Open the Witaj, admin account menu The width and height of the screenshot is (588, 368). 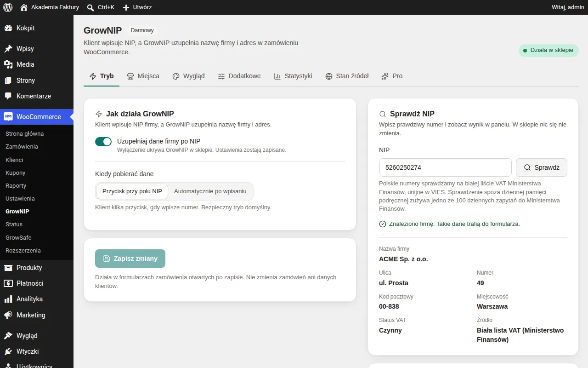[568, 7]
